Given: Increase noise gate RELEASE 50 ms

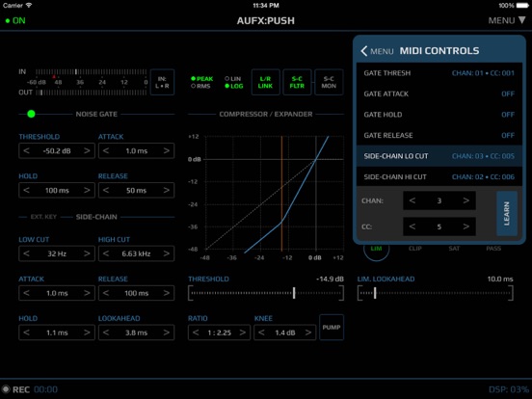Looking at the screenshot, I should (166, 190).
